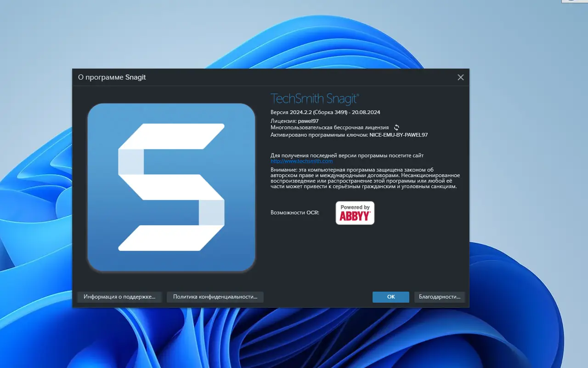Click the О программе Snagit title text

[x=112, y=77]
